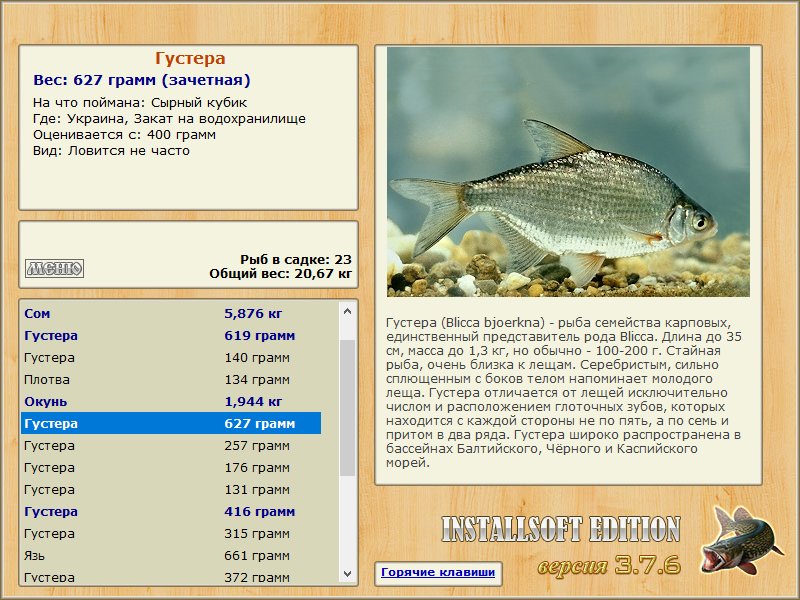Select the Густера 257 грамм row
Screen dimensions: 800x600
point(171,445)
